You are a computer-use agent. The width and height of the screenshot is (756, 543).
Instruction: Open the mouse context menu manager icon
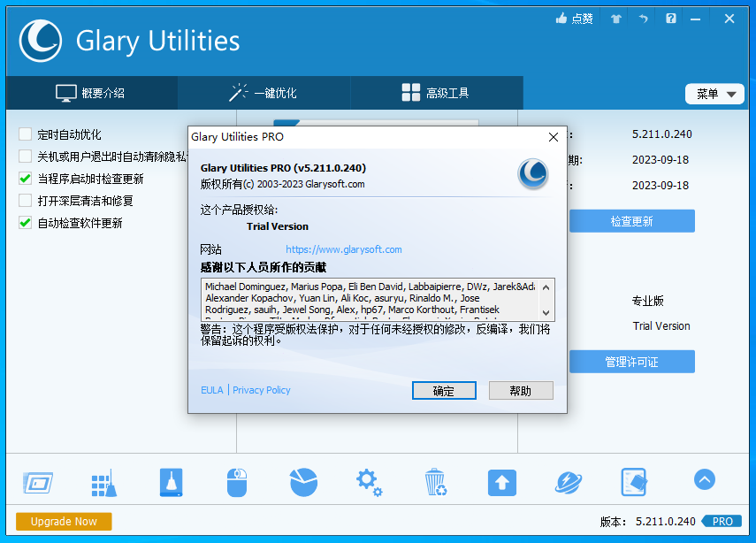(x=237, y=483)
